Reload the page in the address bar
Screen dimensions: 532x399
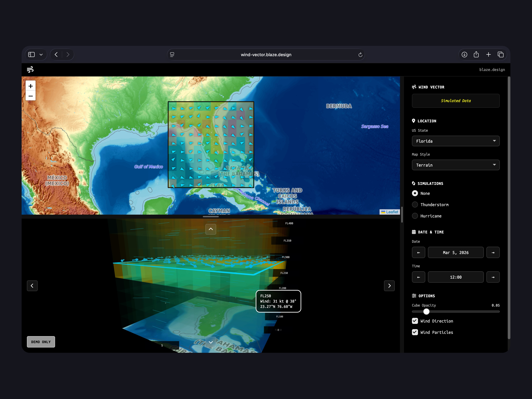click(360, 55)
